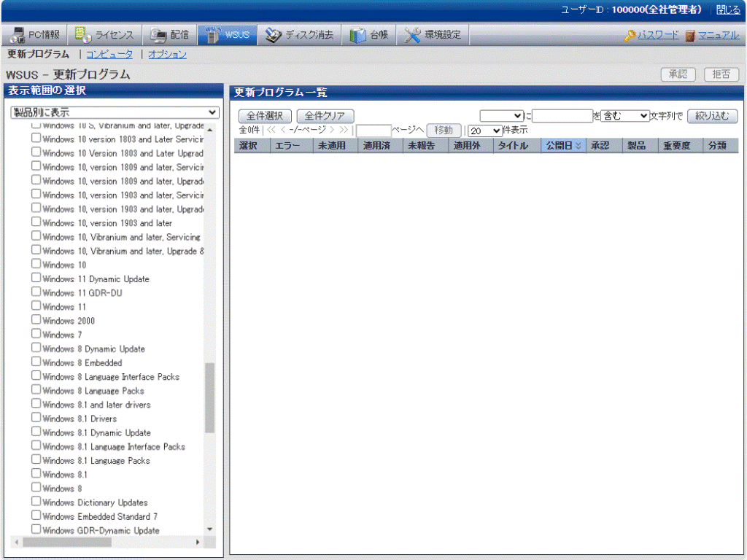Click the パスワード link

(x=659, y=35)
